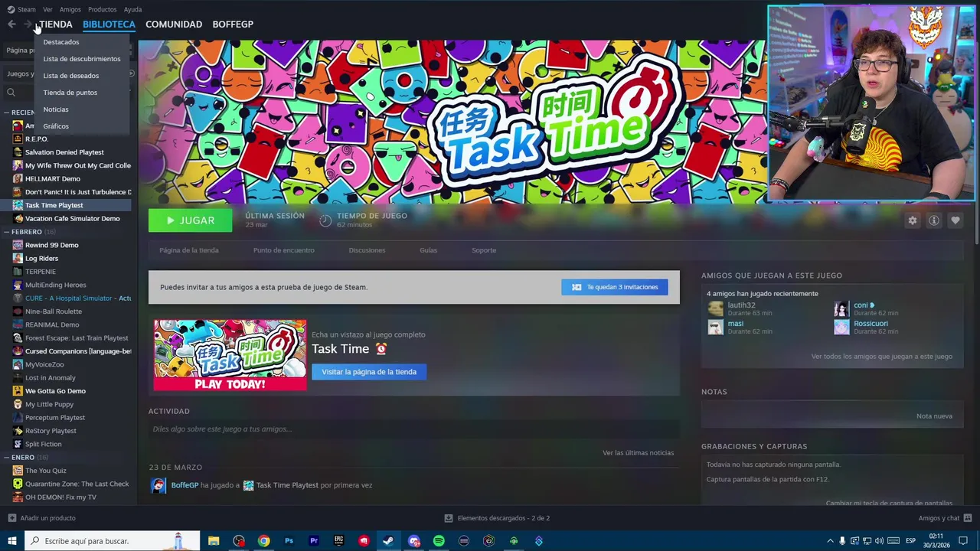Click Task Time Playtest link in activity

tap(287, 485)
